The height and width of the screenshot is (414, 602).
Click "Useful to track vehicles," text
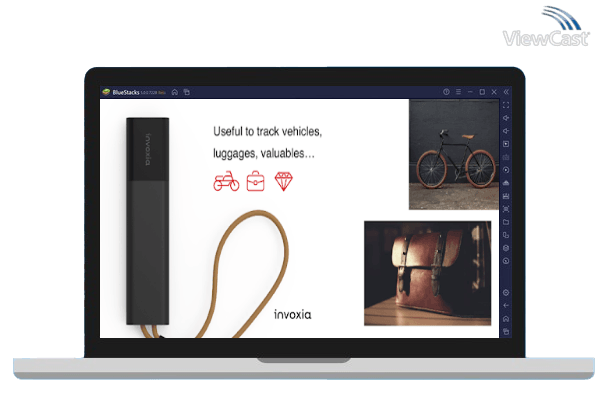268,131
